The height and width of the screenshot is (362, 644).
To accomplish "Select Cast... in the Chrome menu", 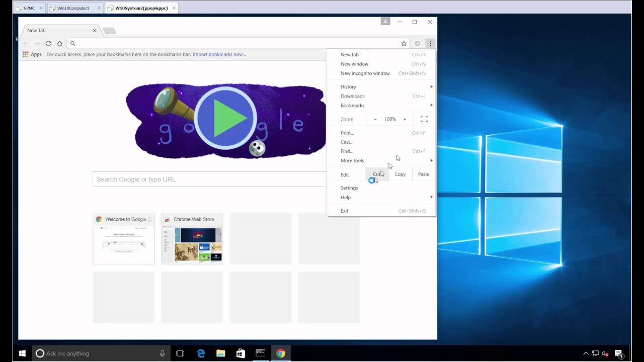I will point(381,142).
